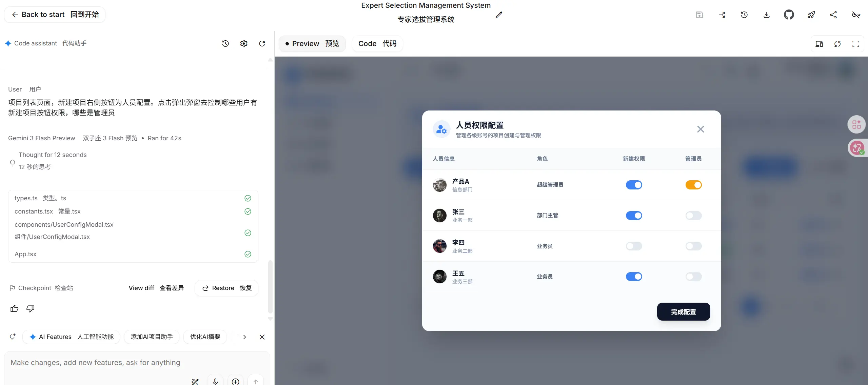Toggle 新建权限 switch for 李四

pos(634,246)
